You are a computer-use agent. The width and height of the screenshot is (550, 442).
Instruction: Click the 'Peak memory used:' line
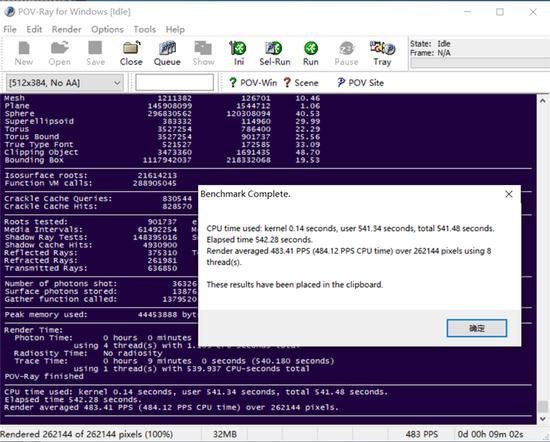pyautogui.click(x=46, y=315)
